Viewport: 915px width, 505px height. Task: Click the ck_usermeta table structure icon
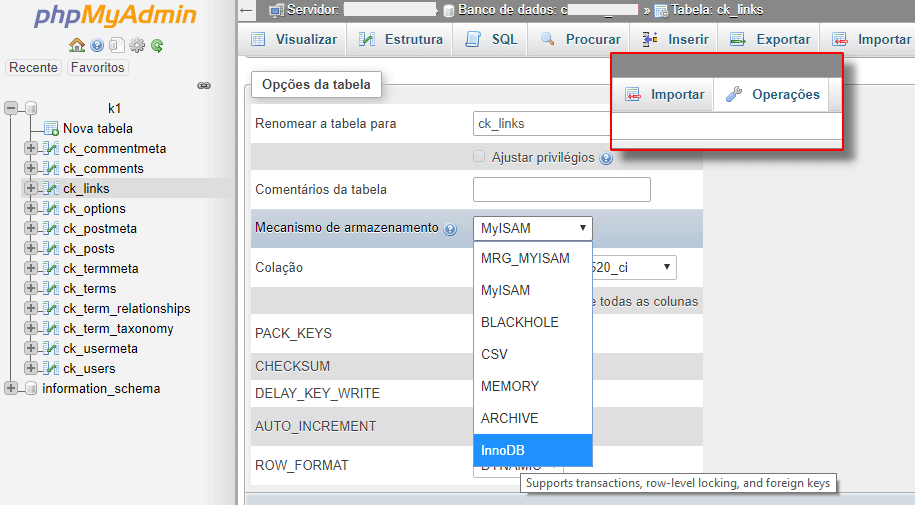51,349
